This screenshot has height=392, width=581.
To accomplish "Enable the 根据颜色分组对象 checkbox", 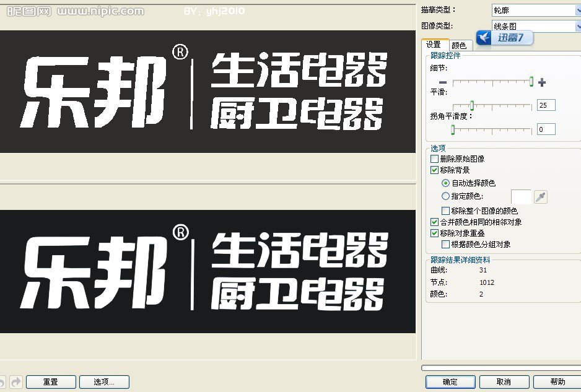I will (445, 244).
